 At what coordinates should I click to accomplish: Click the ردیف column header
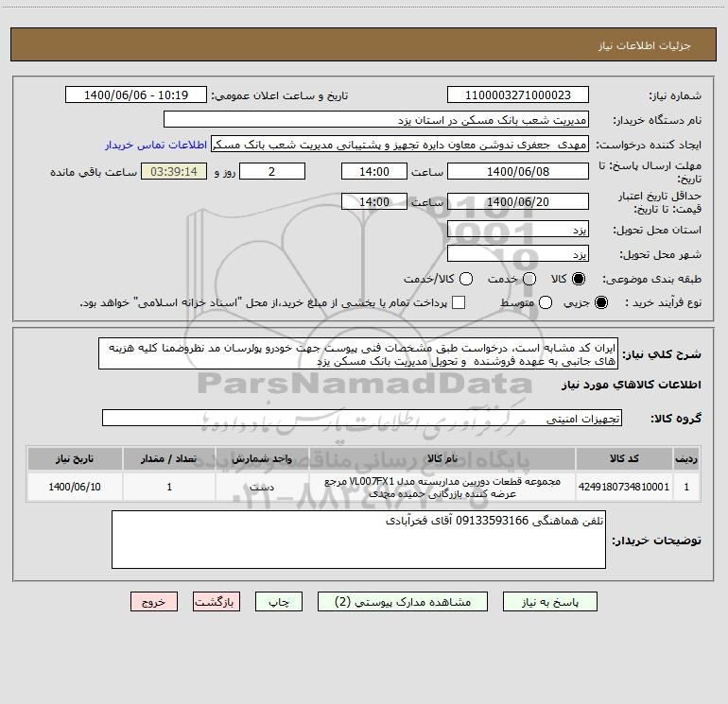tap(686, 458)
